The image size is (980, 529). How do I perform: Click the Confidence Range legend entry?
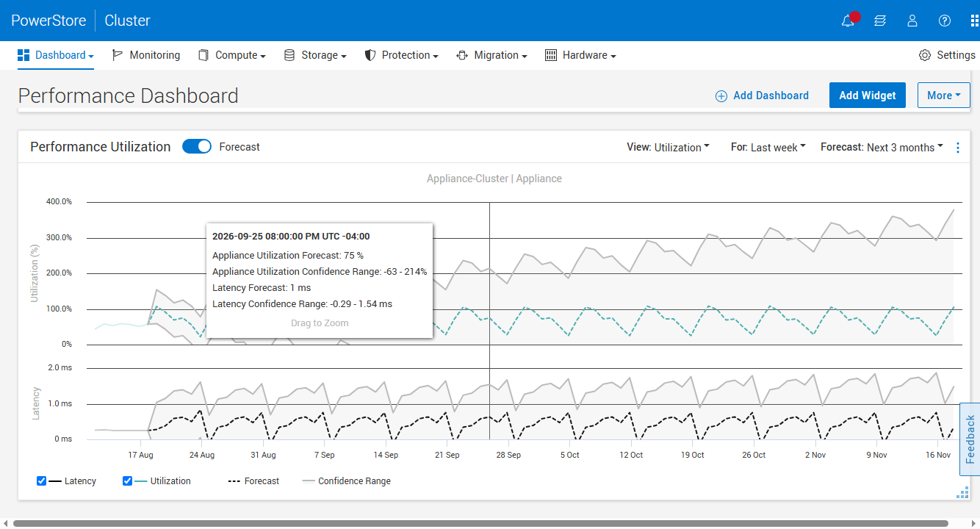pos(346,481)
